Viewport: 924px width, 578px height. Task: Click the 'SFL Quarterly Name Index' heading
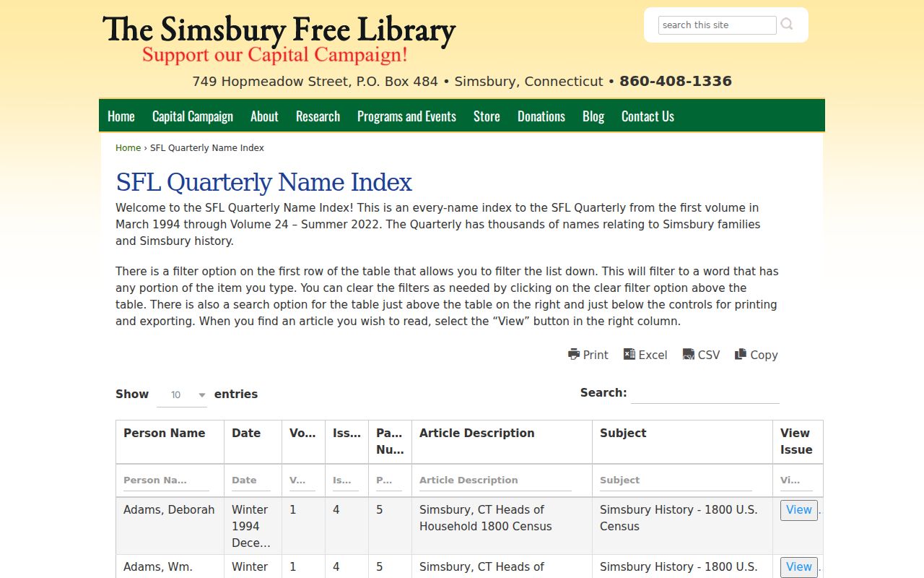point(263,182)
